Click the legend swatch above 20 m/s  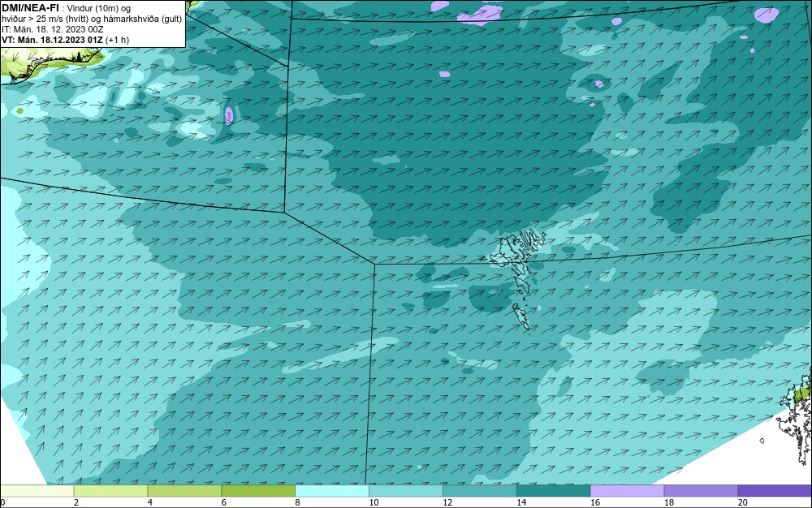pos(774,490)
